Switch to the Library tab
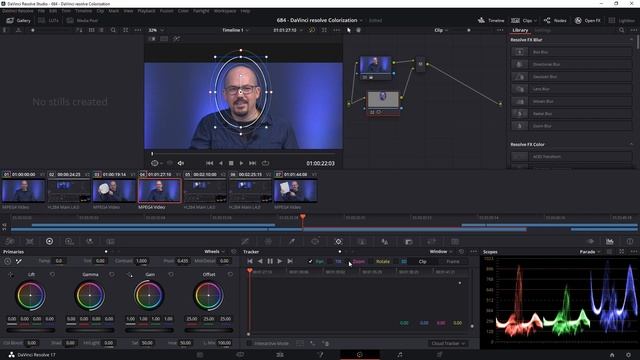 pyautogui.click(x=520, y=30)
